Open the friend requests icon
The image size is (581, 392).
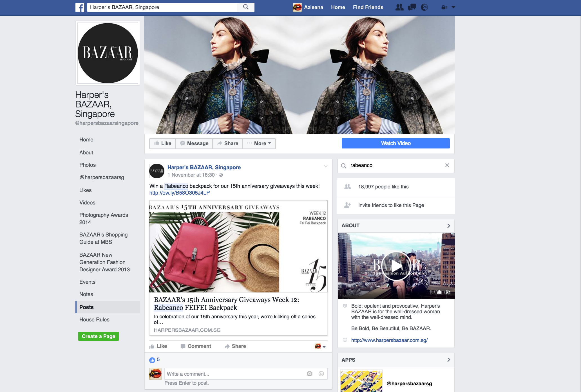(399, 7)
